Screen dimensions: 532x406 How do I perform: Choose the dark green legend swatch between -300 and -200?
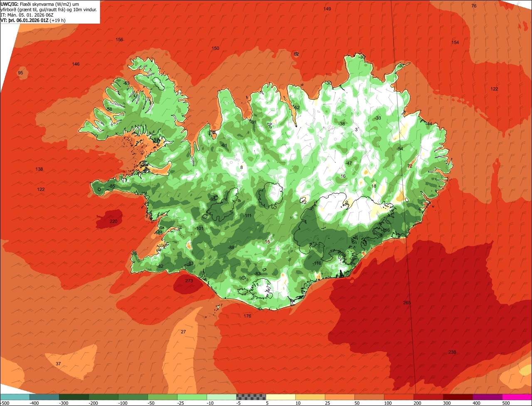pyautogui.click(x=74, y=397)
